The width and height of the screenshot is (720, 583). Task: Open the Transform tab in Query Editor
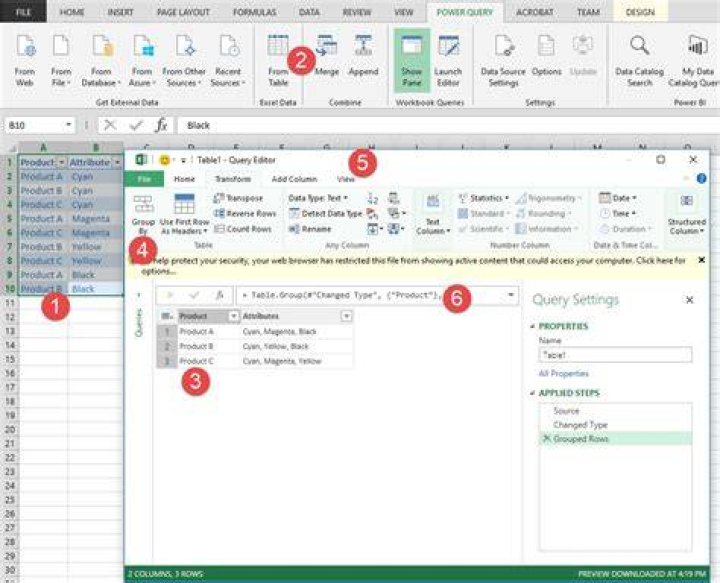click(233, 179)
